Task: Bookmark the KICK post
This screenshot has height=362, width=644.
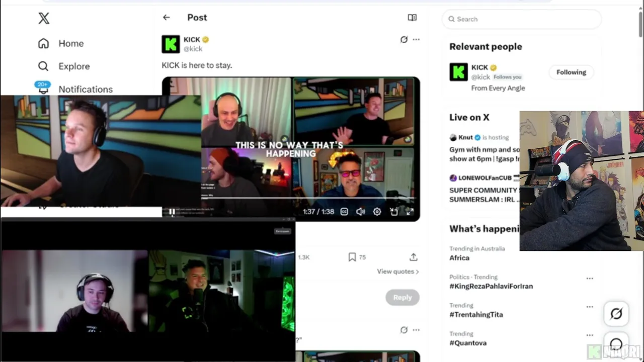Action: (352, 257)
